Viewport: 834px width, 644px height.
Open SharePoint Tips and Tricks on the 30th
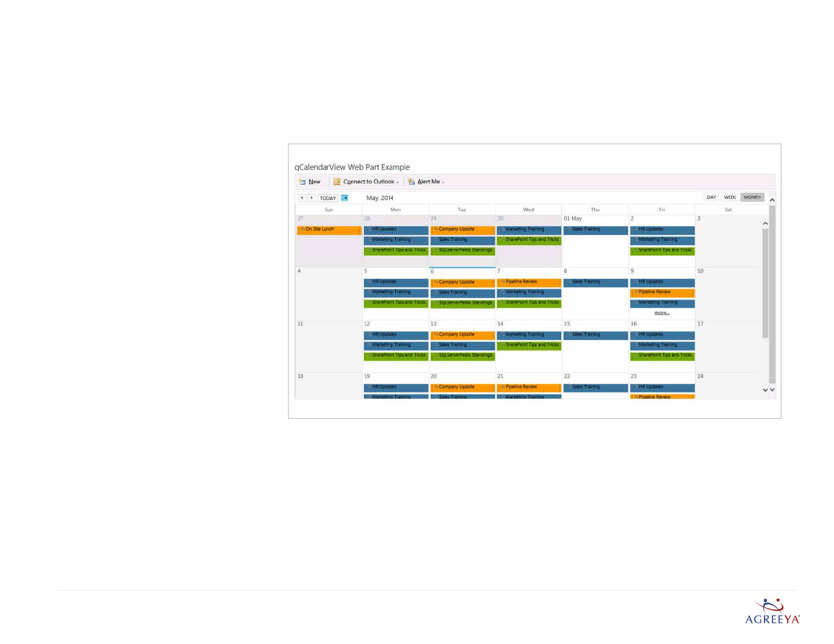tap(529, 240)
